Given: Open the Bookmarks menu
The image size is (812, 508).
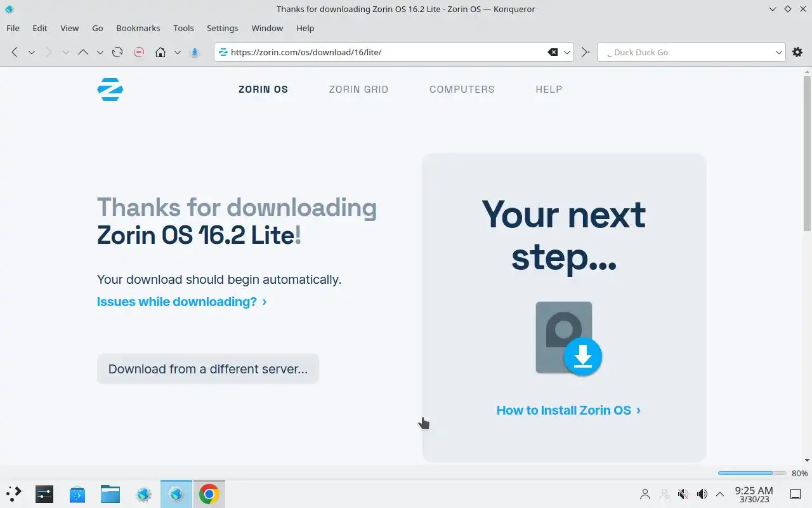Looking at the screenshot, I should pos(138,28).
